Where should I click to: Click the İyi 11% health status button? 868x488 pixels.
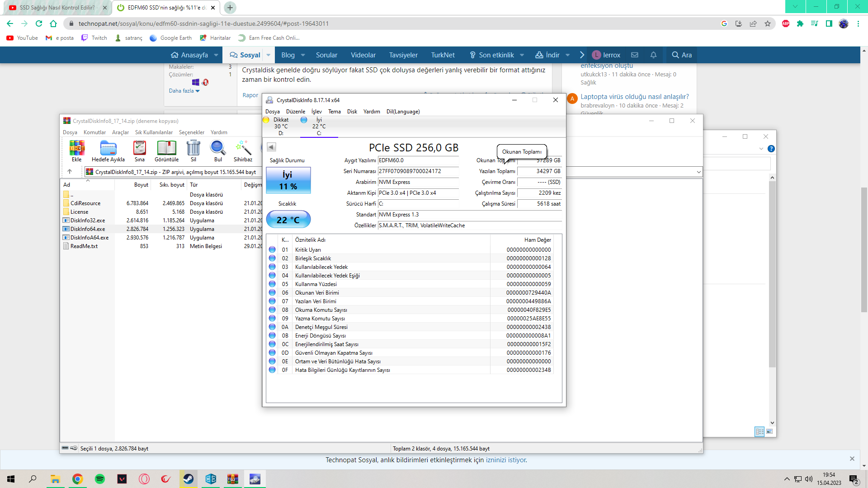pyautogui.click(x=288, y=180)
